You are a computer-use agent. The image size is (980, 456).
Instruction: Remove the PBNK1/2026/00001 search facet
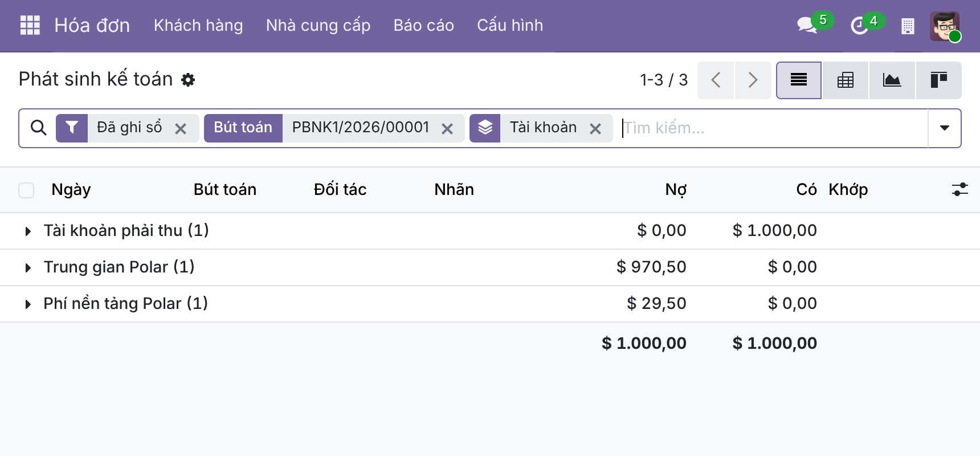pos(447,129)
